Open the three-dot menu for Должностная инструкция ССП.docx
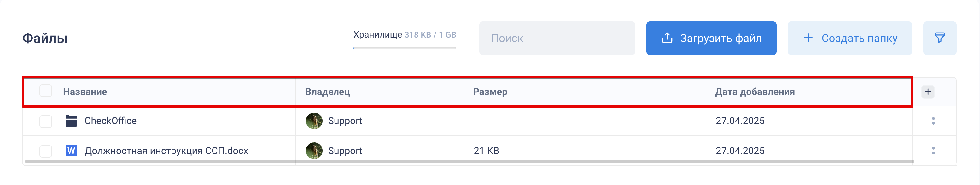 point(933,151)
